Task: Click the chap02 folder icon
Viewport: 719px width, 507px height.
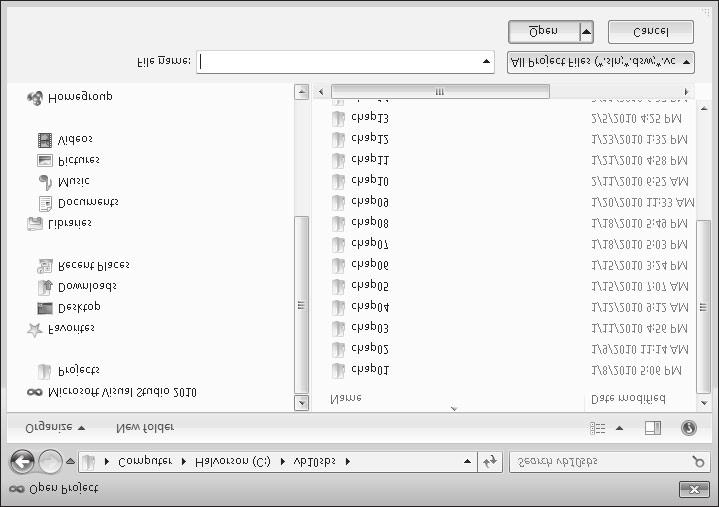Action: [338, 349]
